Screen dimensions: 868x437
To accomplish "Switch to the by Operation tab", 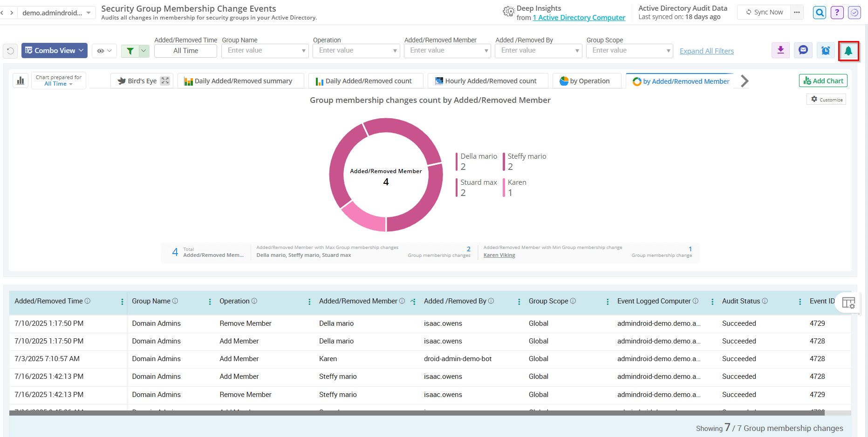I will point(587,80).
